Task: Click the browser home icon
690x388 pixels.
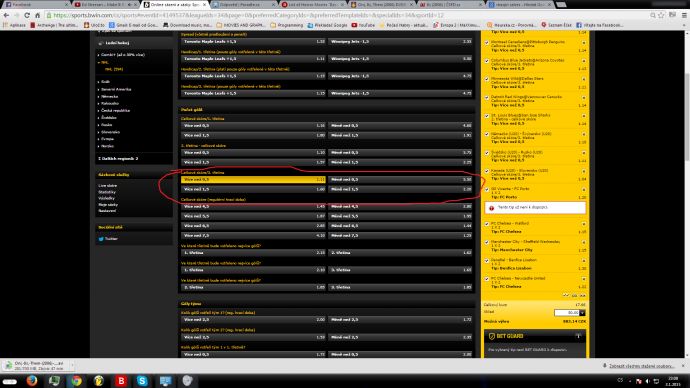Action: coord(37,15)
